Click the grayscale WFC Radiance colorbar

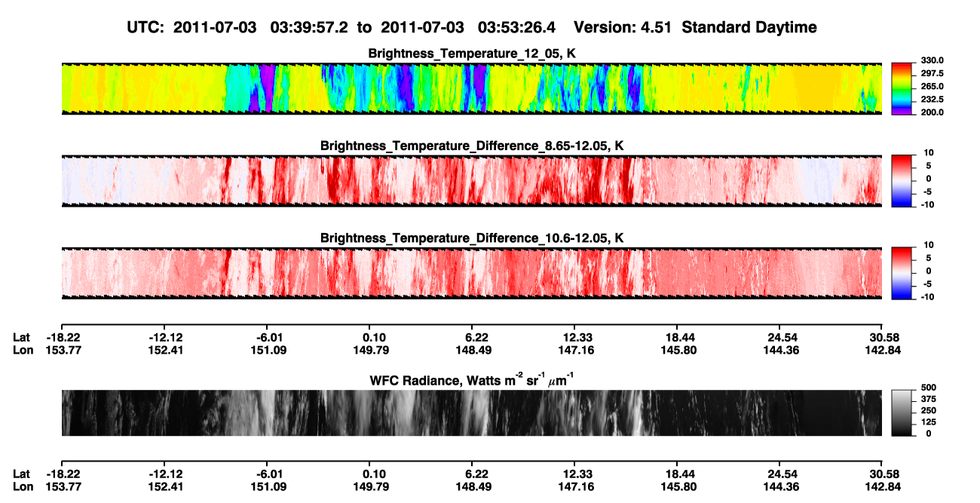coord(901,412)
